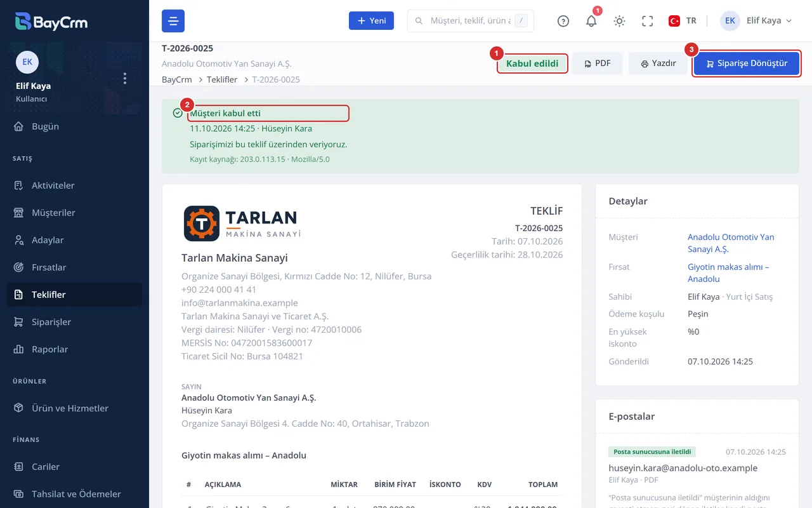Open Ürün ve Hizmetler from the sidebar
812x508 pixels.
pyautogui.click(x=74, y=408)
